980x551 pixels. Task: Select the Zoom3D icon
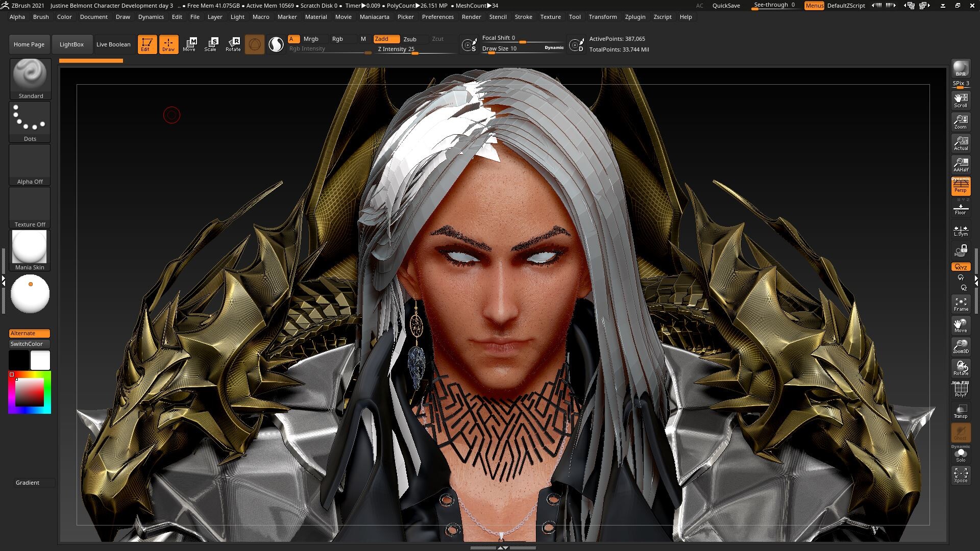pos(961,346)
